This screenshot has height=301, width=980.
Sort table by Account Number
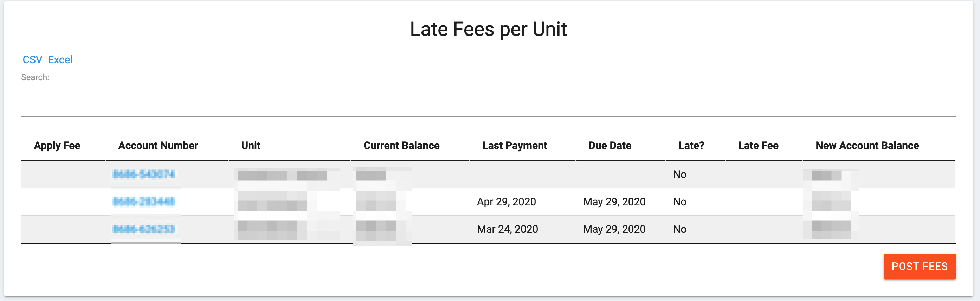(x=158, y=145)
